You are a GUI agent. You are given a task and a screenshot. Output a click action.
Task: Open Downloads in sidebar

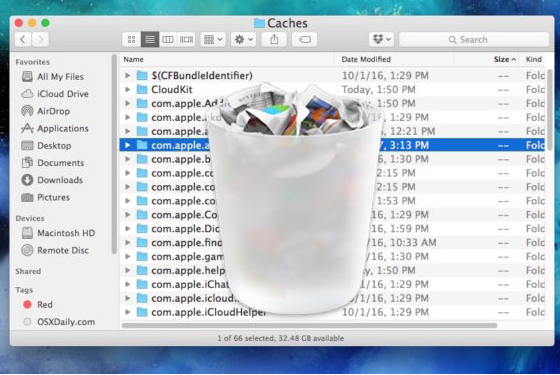point(52,180)
